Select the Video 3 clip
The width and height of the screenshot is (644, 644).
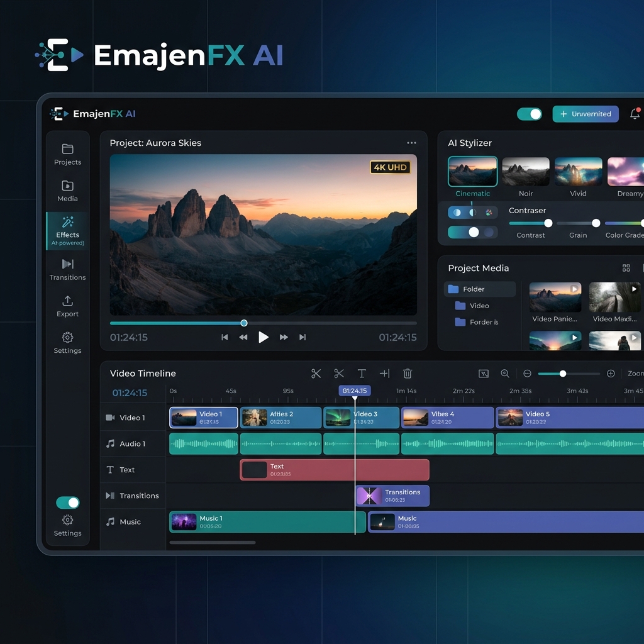[362, 418]
